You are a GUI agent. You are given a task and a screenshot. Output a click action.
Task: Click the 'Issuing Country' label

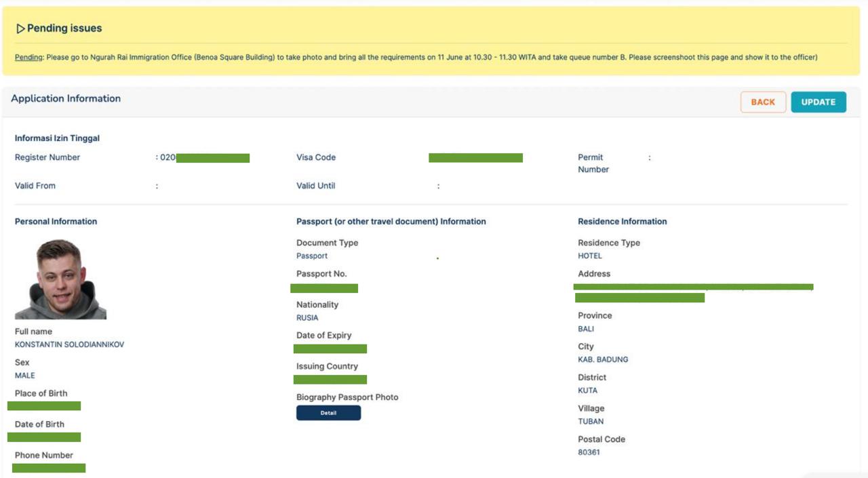pyautogui.click(x=327, y=366)
